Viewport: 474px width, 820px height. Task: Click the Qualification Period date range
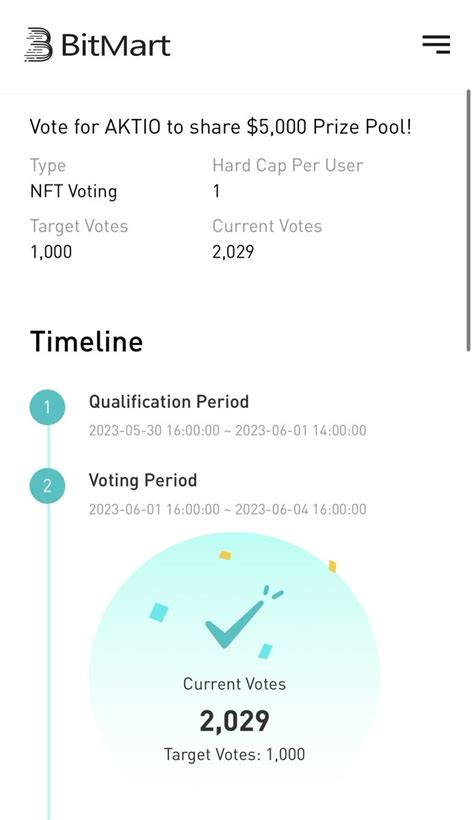tap(228, 430)
